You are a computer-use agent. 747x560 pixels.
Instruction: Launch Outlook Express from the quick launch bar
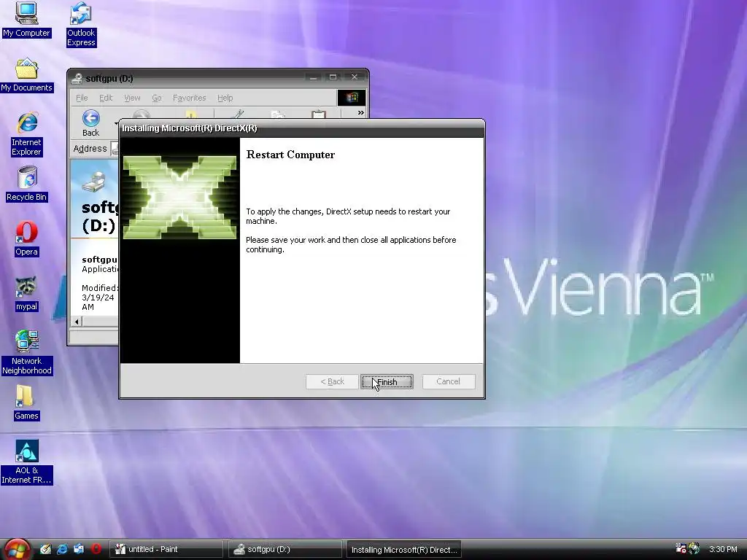[x=79, y=549]
